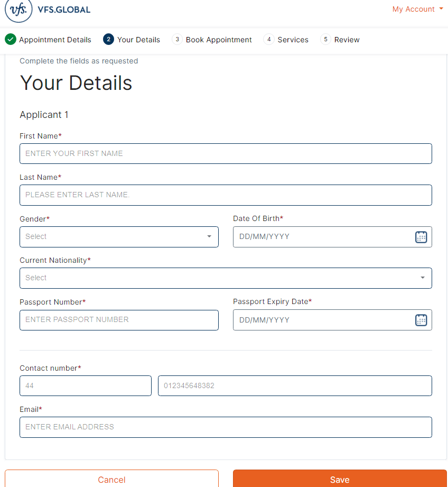Screen dimensions: 448x487
Task: Click the green Appointment Details checkmark icon
Action: pyautogui.click(x=11, y=40)
